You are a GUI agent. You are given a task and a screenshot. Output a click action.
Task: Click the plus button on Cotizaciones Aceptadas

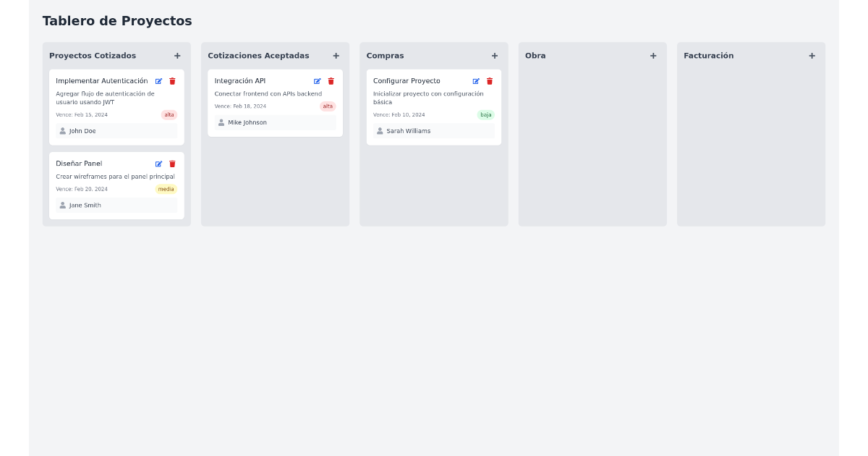pos(336,55)
